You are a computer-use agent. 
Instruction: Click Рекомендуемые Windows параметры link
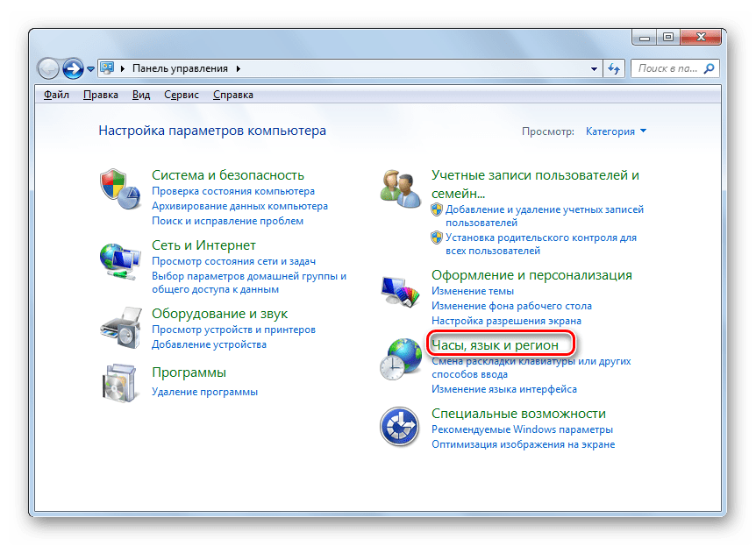tap(522, 429)
